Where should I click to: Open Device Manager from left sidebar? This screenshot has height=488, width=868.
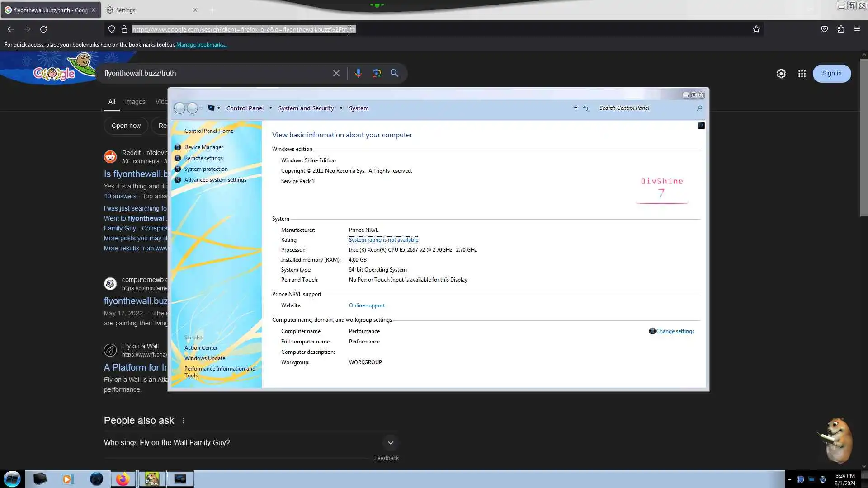click(203, 147)
